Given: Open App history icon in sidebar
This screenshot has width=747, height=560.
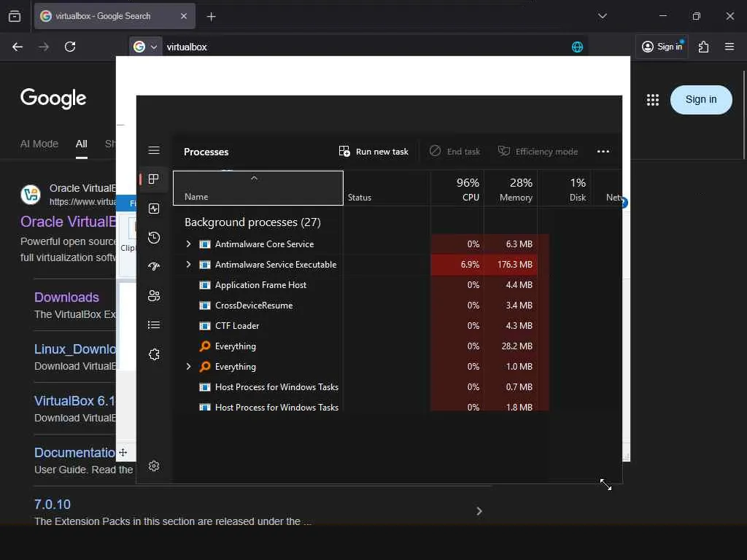Looking at the screenshot, I should coord(154,238).
